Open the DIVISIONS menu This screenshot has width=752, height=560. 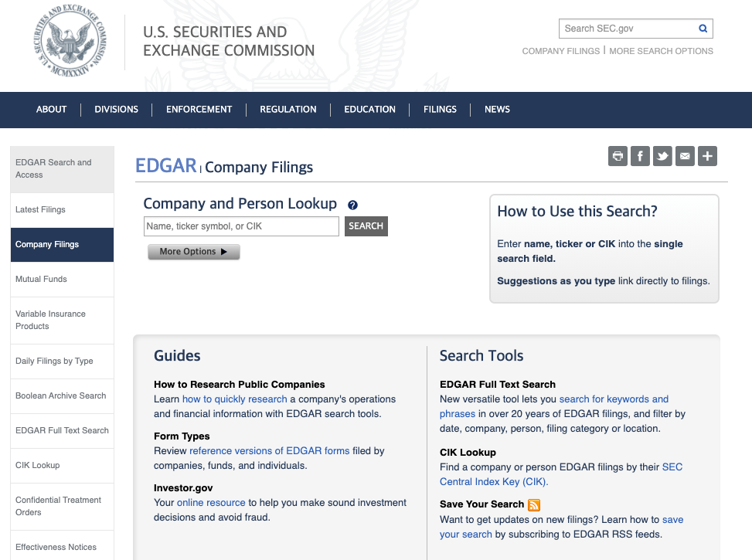point(117,110)
